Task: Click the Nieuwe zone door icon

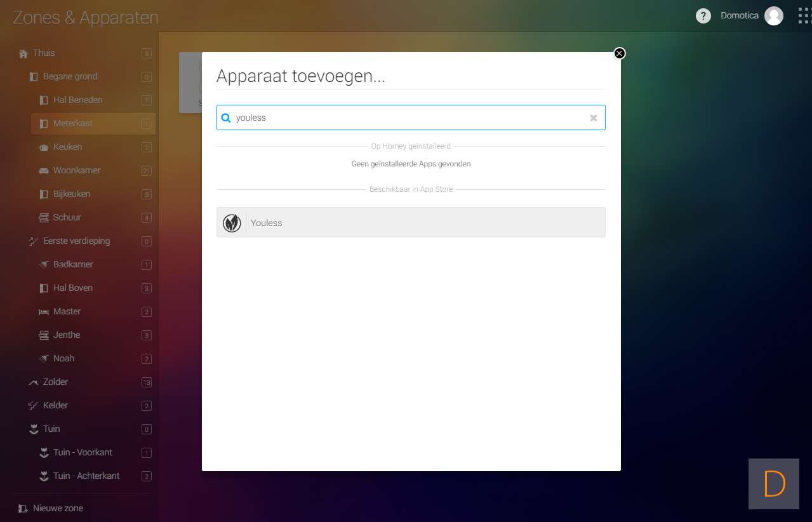Action: (x=23, y=509)
